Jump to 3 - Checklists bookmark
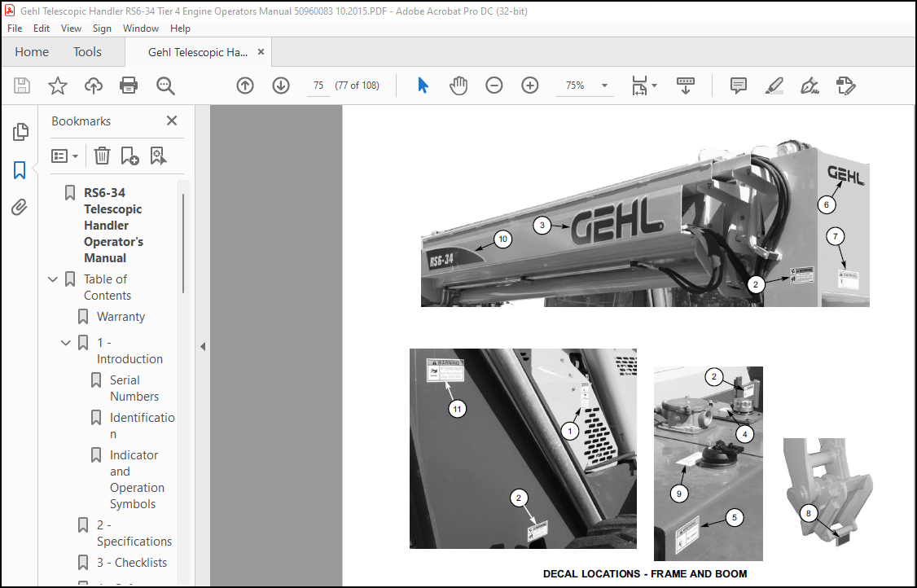 coord(132,562)
